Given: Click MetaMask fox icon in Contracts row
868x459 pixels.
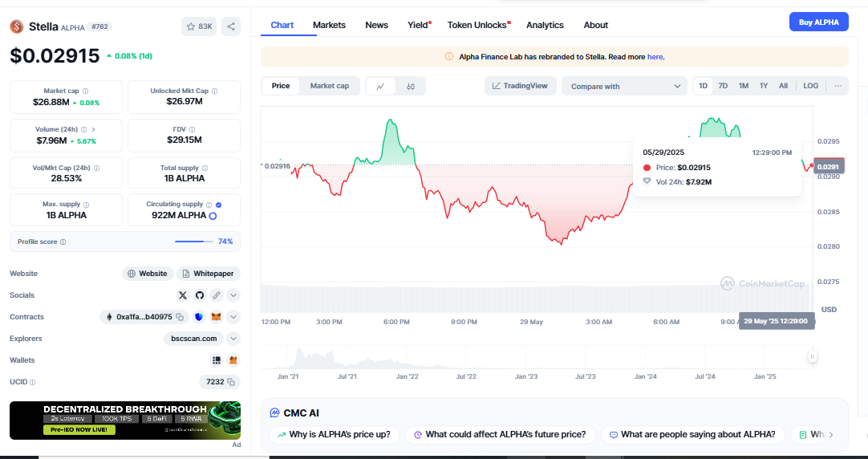Looking at the screenshot, I should (217, 317).
